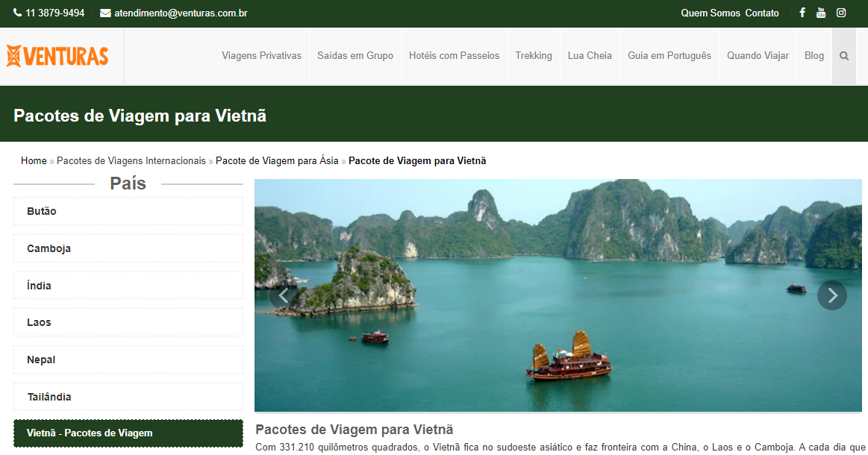Select Butão in country list
This screenshot has width=868, height=455.
[x=128, y=211]
